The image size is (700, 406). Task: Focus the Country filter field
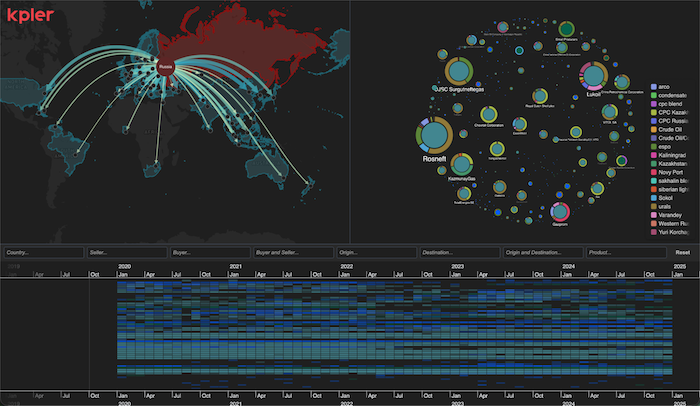coord(44,252)
